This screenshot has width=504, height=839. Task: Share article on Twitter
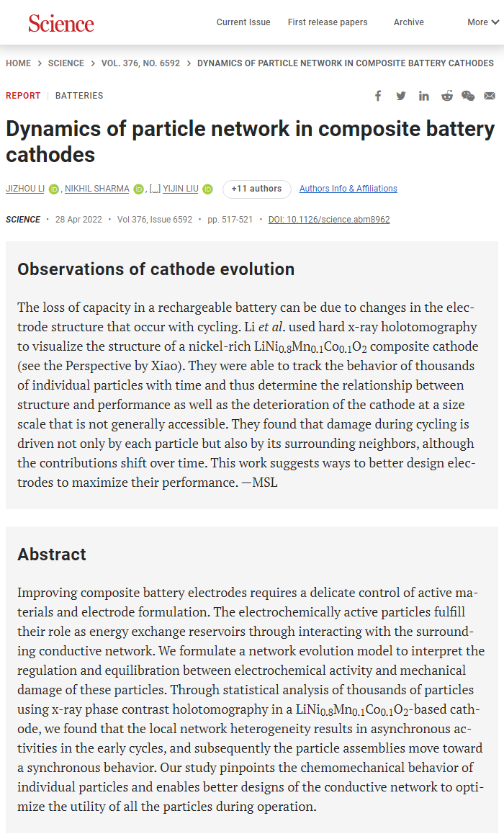(401, 96)
